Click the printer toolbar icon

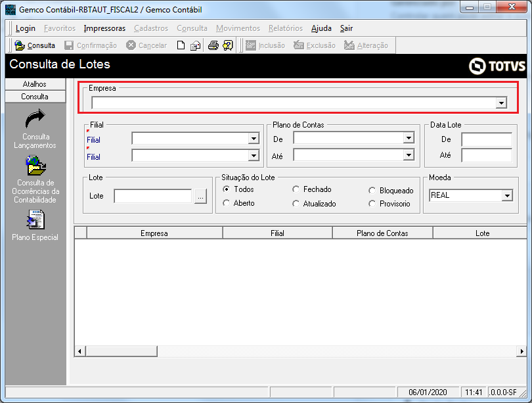coord(213,45)
